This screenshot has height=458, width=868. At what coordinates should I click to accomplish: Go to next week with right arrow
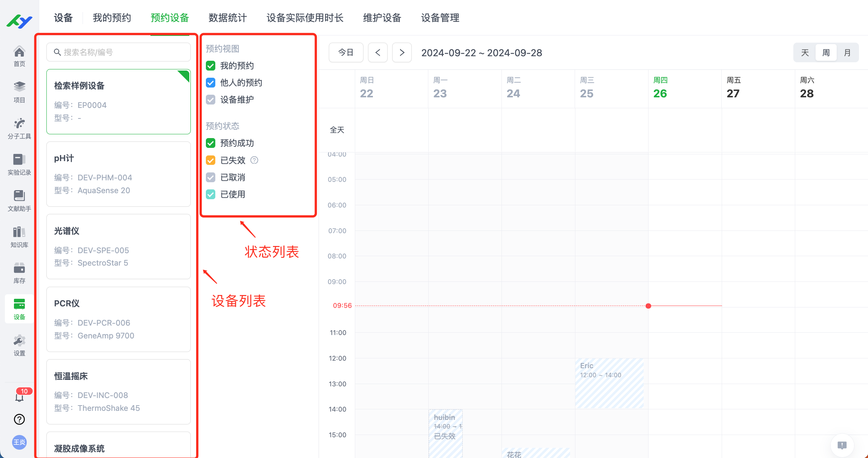[x=402, y=52]
